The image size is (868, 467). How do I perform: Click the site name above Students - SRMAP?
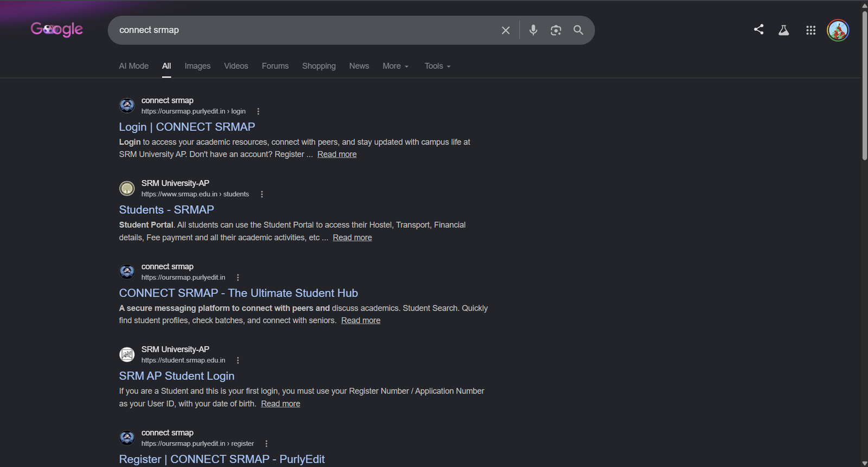coord(175,183)
